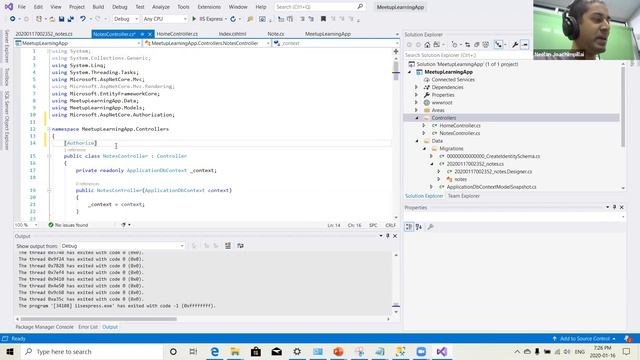This screenshot has width=640, height=360.
Task: Expand HomeController.cs node in Solution Explorer
Action: tap(424, 126)
